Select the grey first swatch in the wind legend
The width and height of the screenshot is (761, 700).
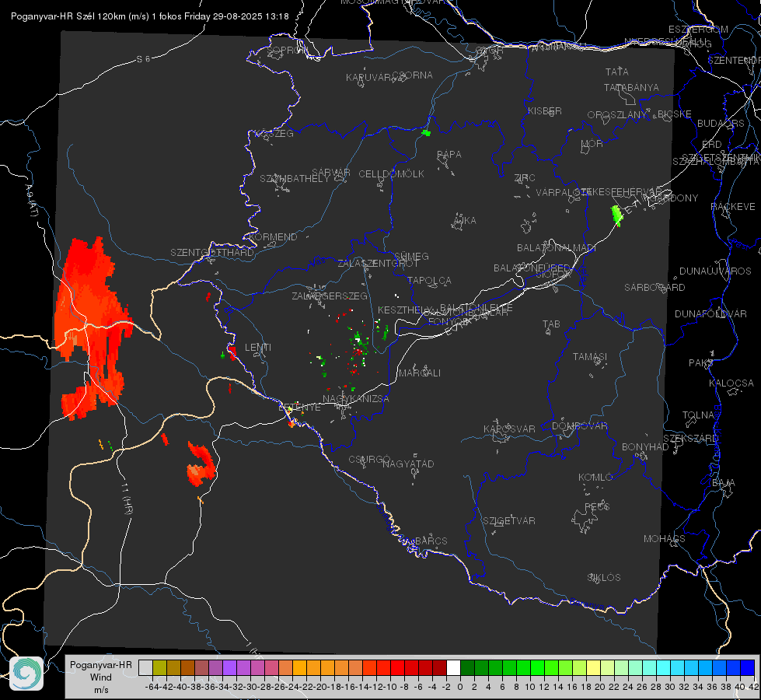pyautogui.click(x=145, y=668)
